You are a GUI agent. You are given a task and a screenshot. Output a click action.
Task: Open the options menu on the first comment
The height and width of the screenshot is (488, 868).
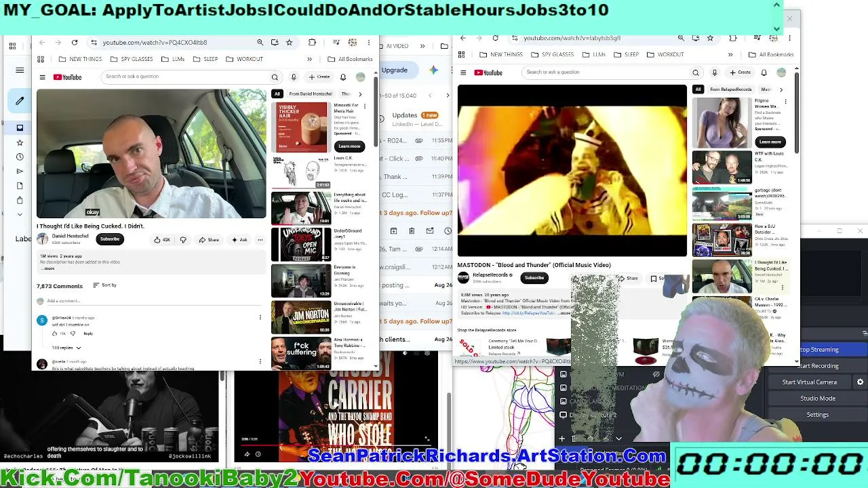pos(260,317)
